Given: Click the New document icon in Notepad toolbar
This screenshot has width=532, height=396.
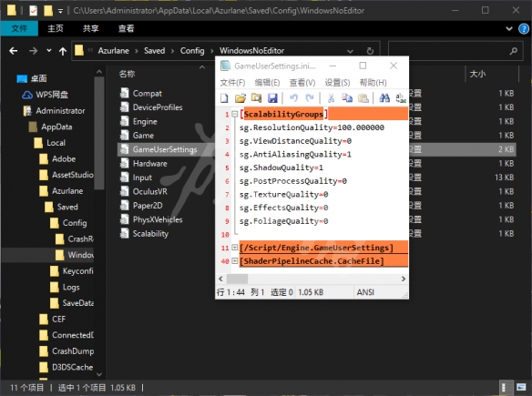Looking at the screenshot, I should coord(224,98).
